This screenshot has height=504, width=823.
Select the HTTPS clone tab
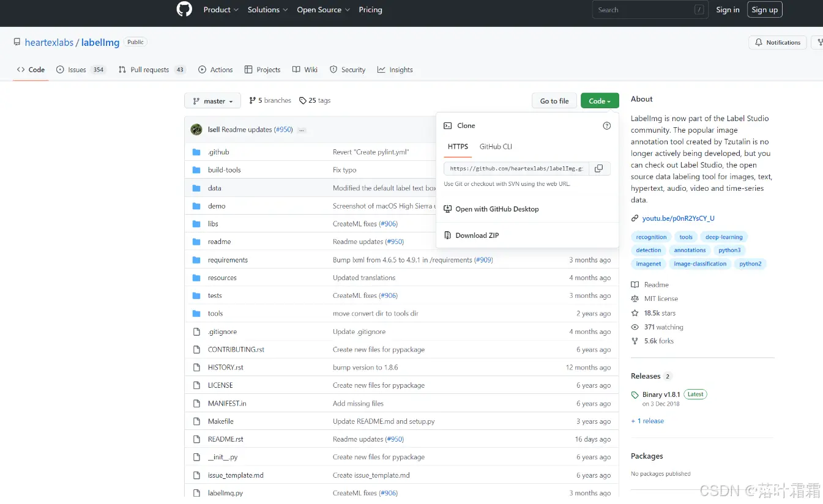(x=458, y=147)
